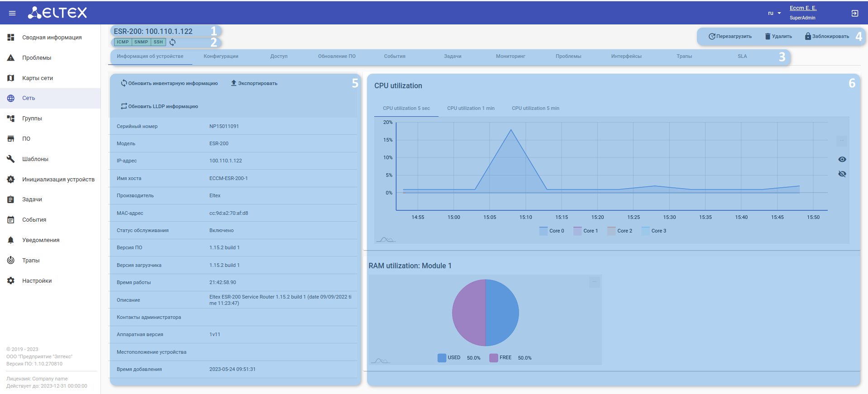868x394 pixels.
Task: Click the refresh icon next to the SSH badge
Action: point(172,42)
